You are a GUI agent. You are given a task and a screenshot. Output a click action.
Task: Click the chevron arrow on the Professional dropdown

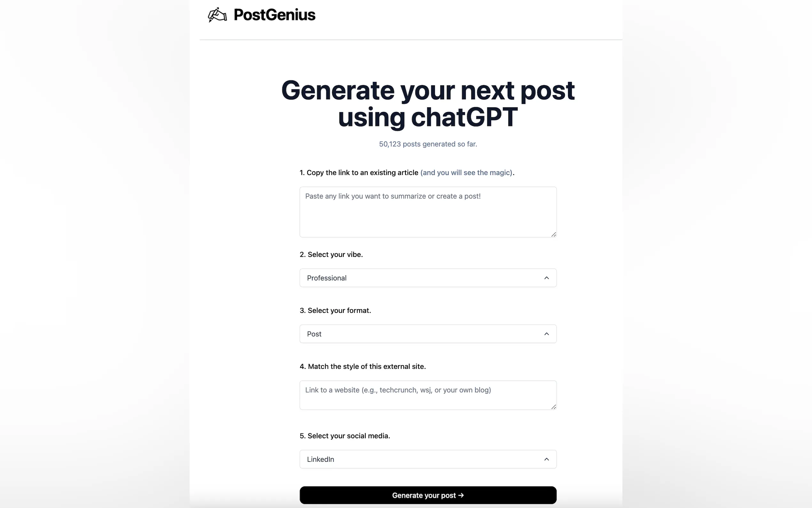tap(546, 278)
